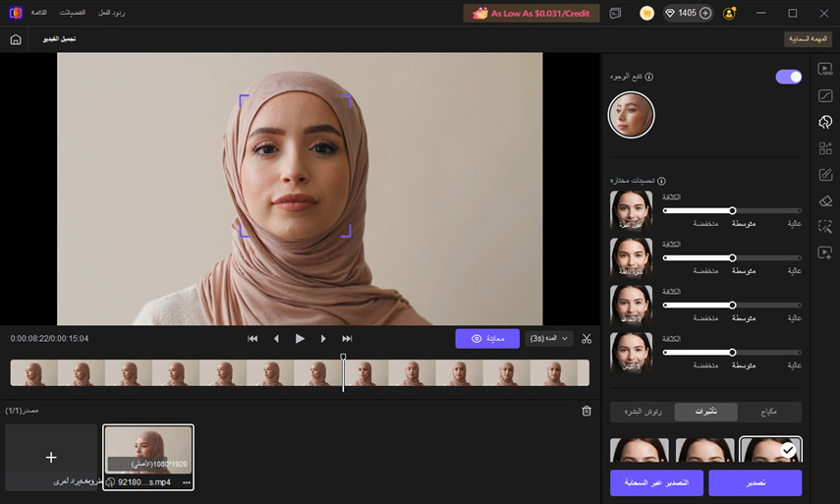Click info icon next to تحسينات مختارة
The width and height of the screenshot is (840, 504).
click(x=661, y=181)
